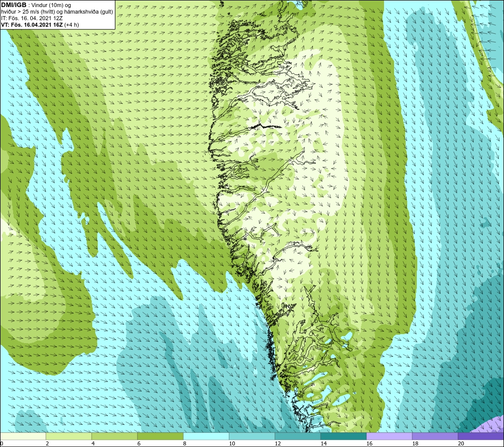Click the legend label '16'
504x447 pixels.
point(369,443)
